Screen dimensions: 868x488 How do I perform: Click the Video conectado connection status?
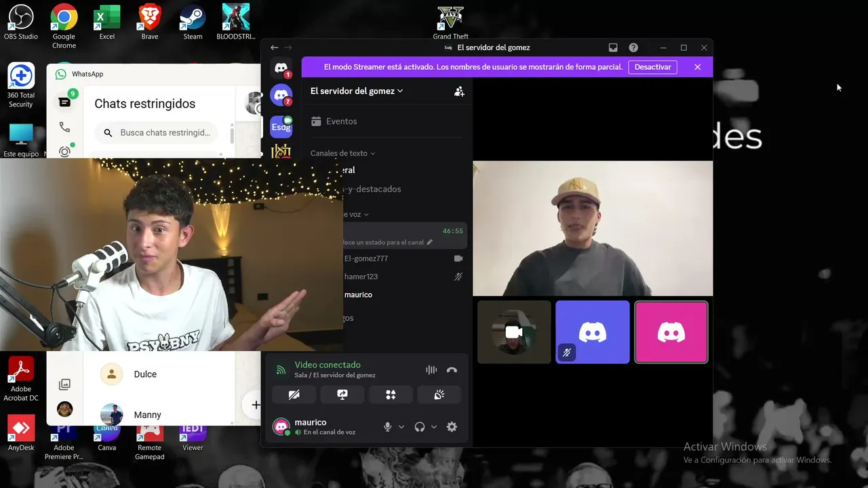(328, 365)
